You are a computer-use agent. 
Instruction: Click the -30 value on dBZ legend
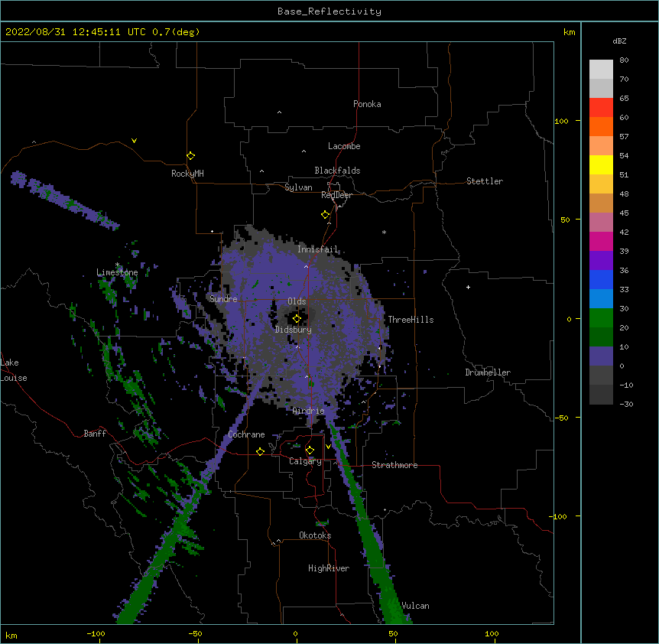coord(626,404)
